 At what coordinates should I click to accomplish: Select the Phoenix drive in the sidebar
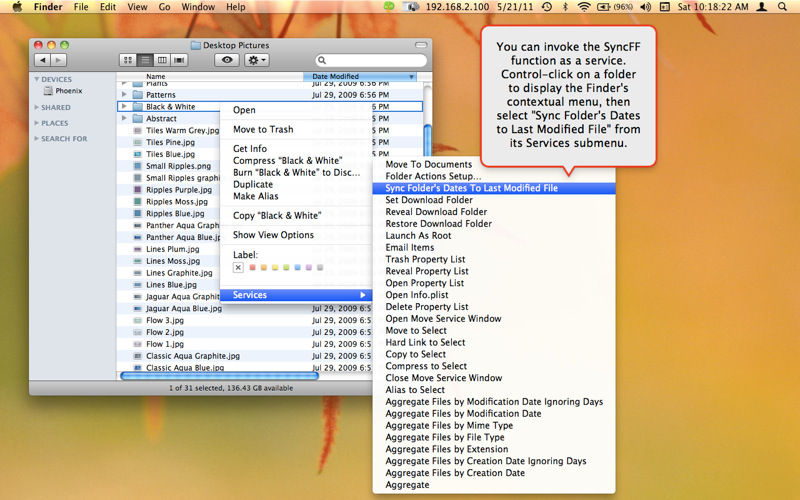[63, 91]
